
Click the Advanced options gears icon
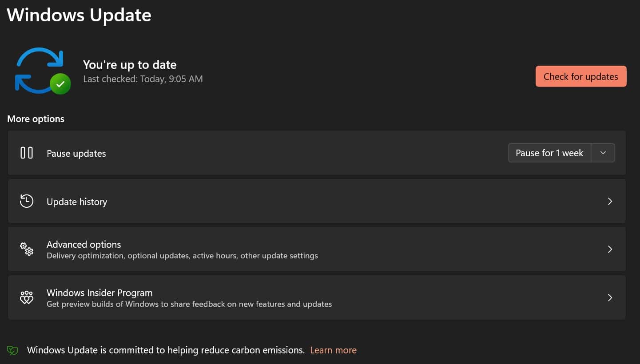tap(27, 249)
